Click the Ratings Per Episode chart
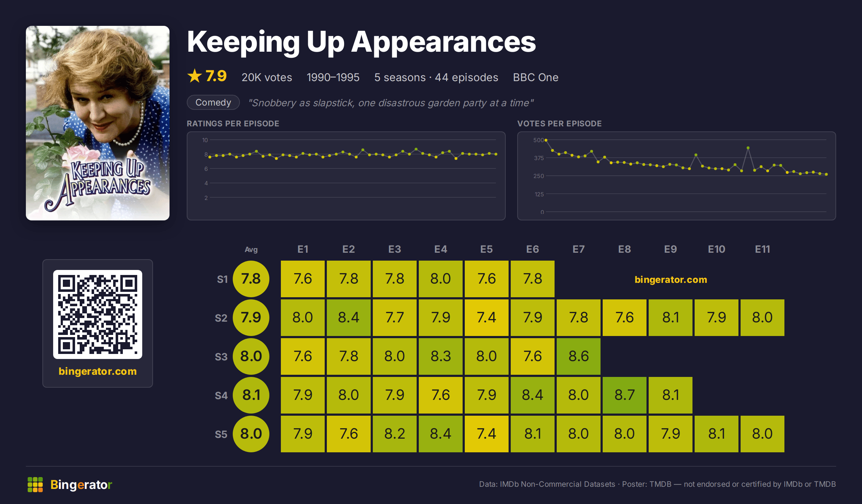 click(346, 176)
